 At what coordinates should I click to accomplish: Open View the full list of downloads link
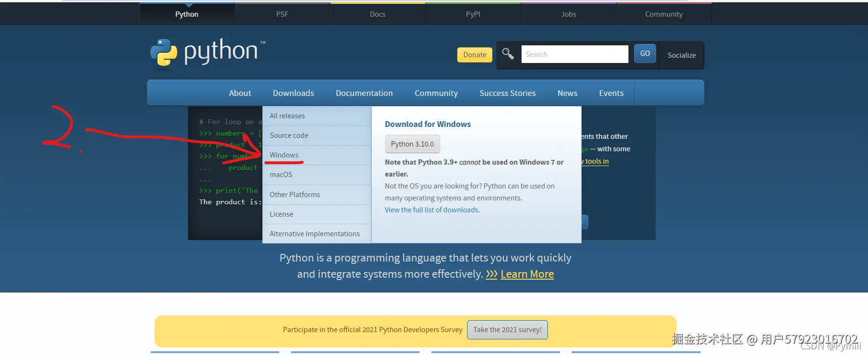[x=432, y=210]
